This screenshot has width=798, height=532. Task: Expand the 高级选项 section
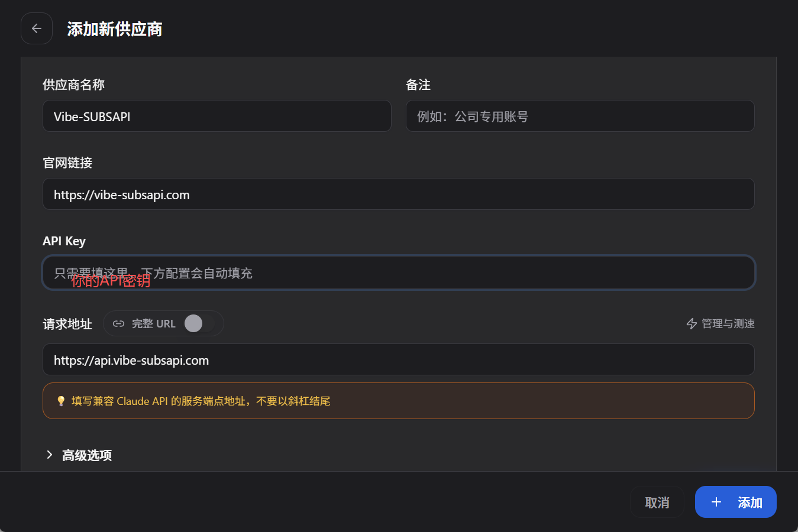(x=79, y=455)
